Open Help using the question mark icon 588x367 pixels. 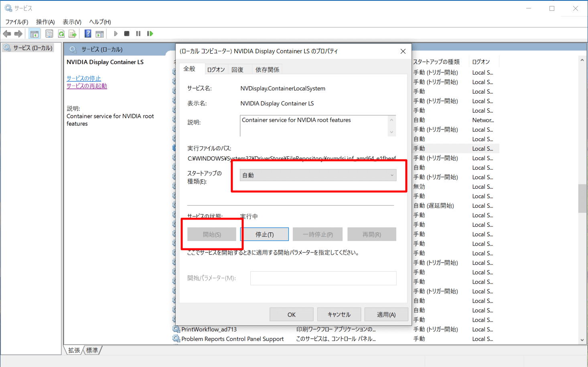coord(87,33)
